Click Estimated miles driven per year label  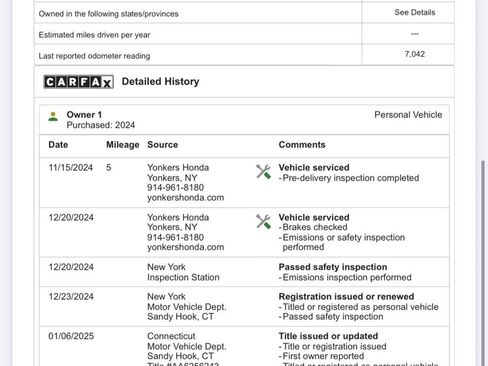[x=94, y=35]
